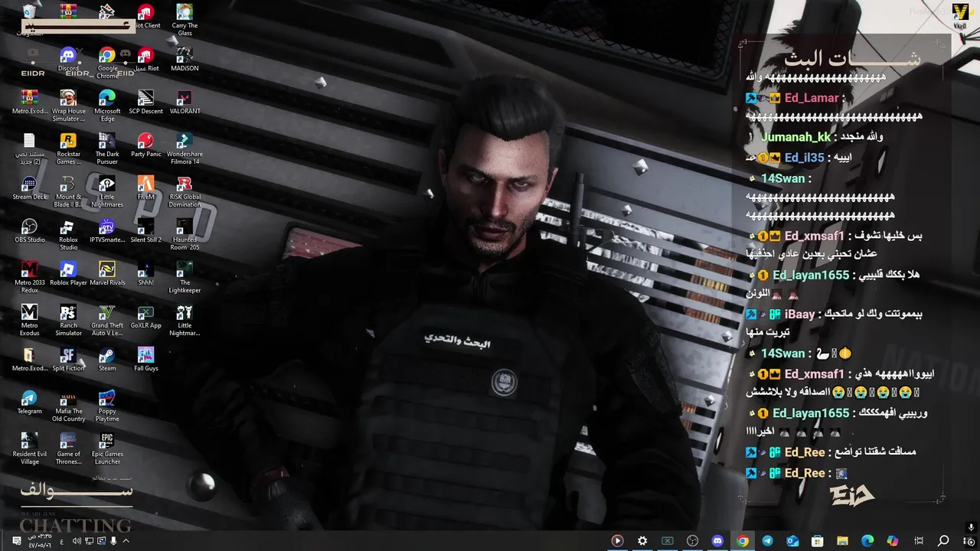Launch the Ranch Simulator desktop icon
980x551 pixels.
(68, 320)
